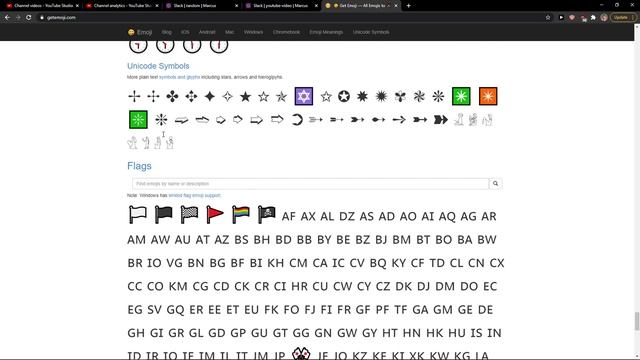Select the EU flag code
Viewport: 640px width, 360px height.
[251, 309]
